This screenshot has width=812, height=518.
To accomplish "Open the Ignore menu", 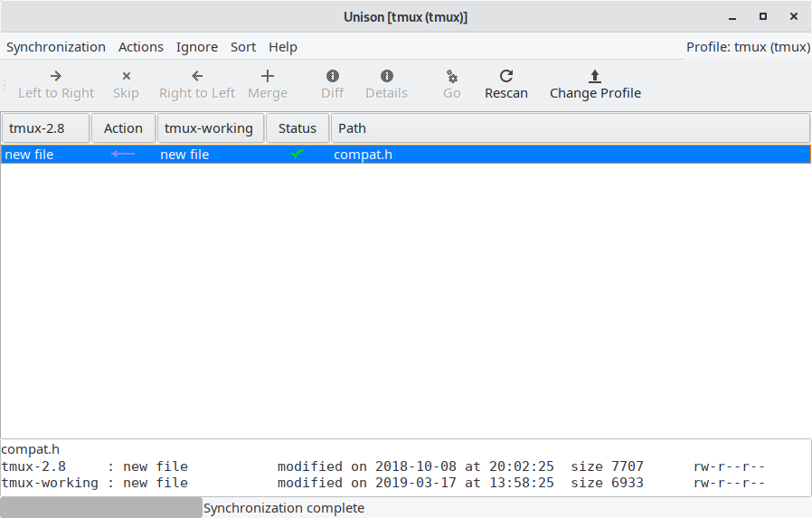I will click(x=197, y=47).
